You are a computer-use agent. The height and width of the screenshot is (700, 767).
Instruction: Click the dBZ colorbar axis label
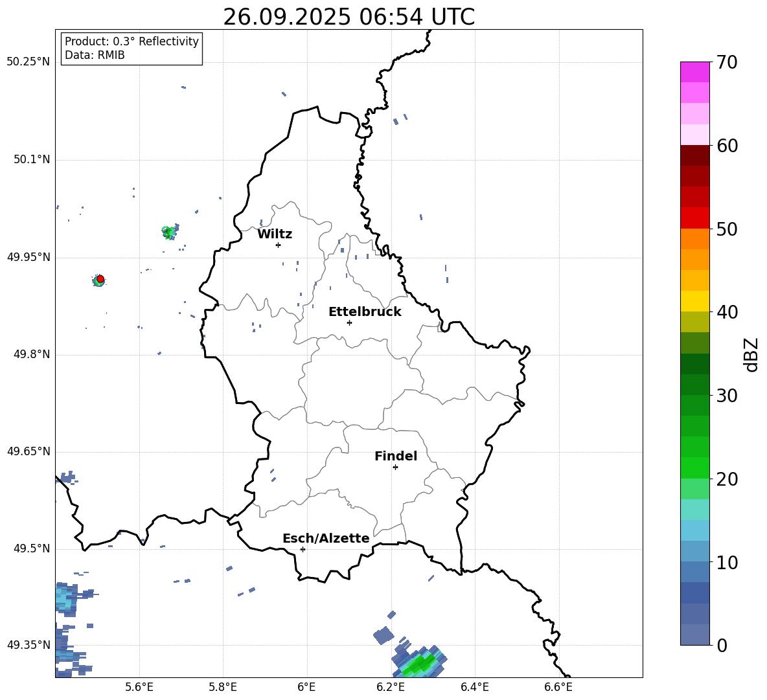tap(751, 354)
